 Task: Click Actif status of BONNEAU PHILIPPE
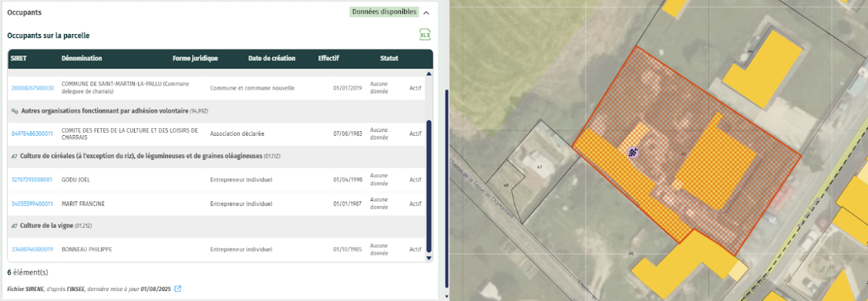click(415, 249)
